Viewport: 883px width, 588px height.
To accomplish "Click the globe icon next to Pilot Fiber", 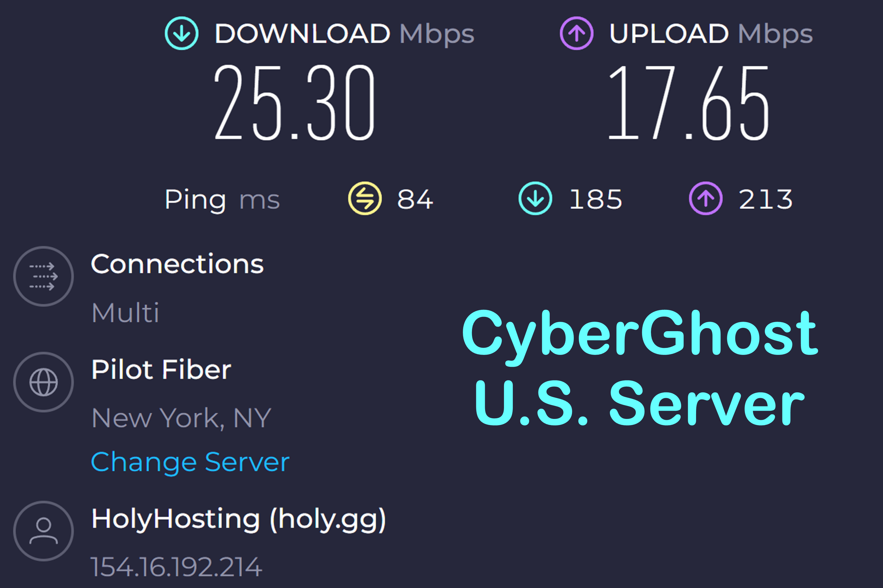I will point(44,381).
